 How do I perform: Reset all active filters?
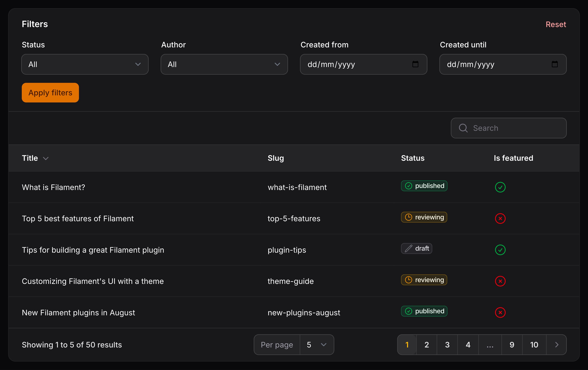pos(556,24)
